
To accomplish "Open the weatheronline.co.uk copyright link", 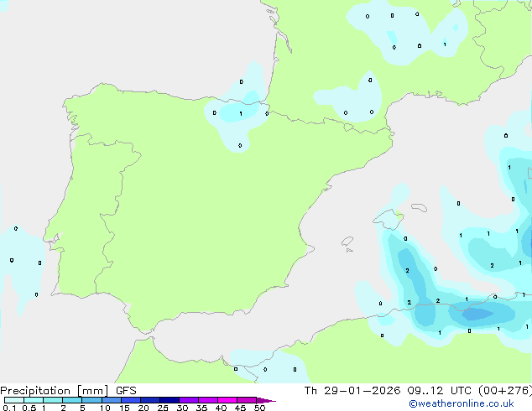I will point(462,403).
